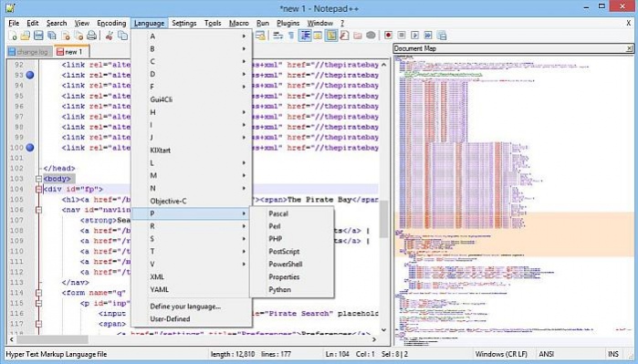Click ANSI encoding in the status bar
Viewport: 638px width, 364px height.
pos(548,354)
